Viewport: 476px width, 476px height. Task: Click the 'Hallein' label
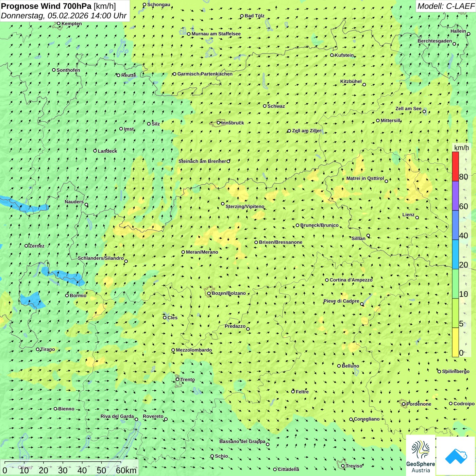[x=458, y=31]
